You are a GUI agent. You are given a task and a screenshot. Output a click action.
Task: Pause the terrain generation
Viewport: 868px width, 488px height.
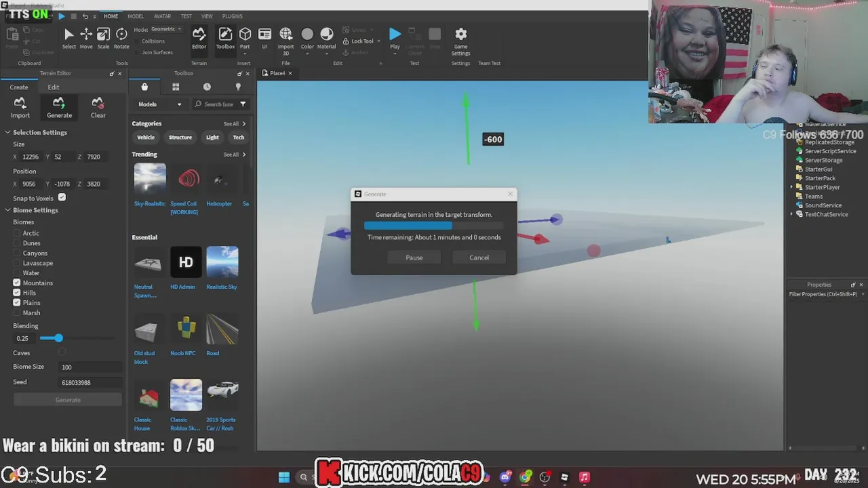click(414, 258)
